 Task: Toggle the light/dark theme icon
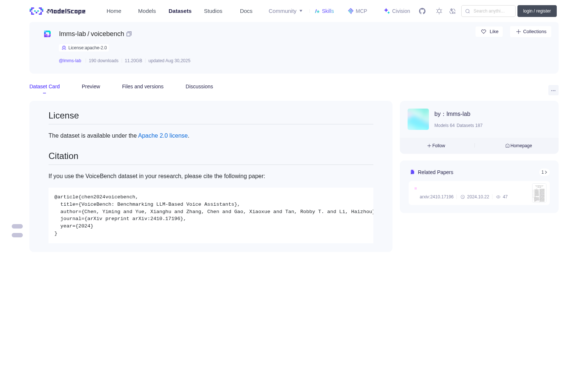[439, 11]
